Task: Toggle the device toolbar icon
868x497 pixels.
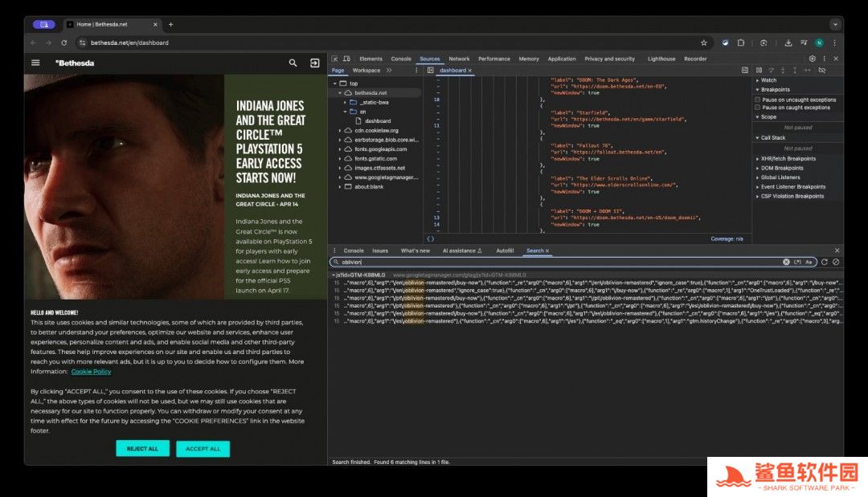Action: (x=346, y=59)
